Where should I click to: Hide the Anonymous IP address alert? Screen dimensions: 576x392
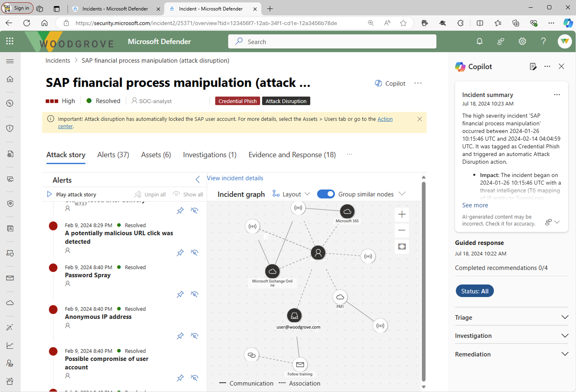coord(194,336)
